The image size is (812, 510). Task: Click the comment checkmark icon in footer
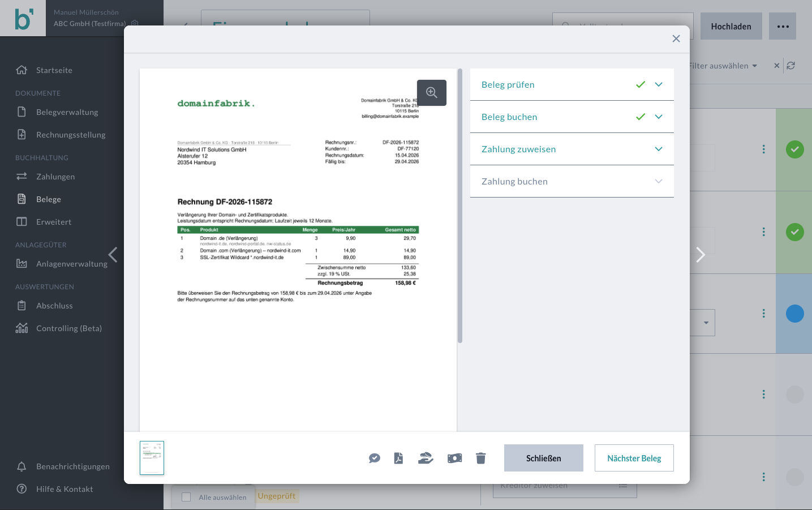(x=375, y=458)
